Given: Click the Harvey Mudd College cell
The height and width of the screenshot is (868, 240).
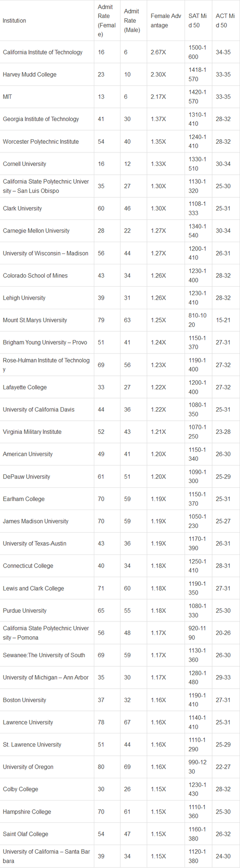Looking at the screenshot, I should (47, 74).
